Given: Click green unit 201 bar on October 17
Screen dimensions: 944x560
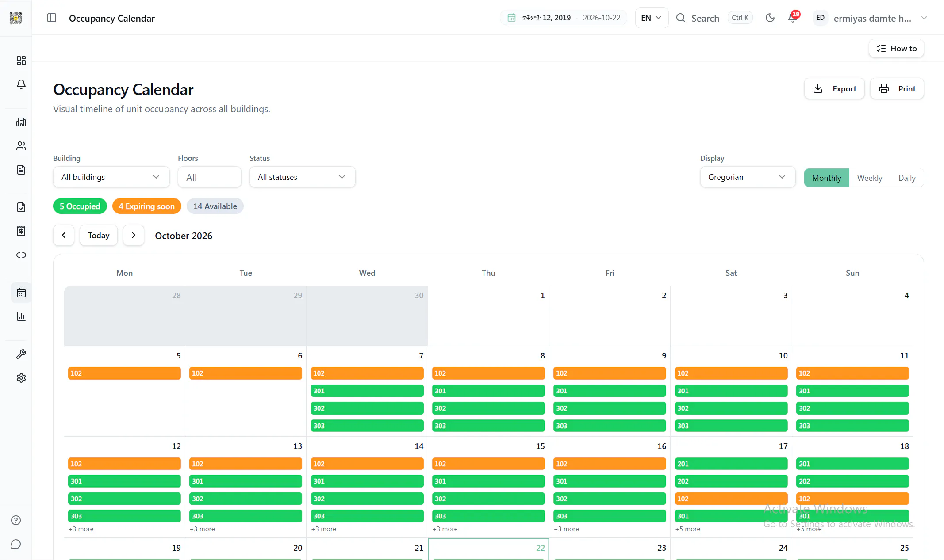Looking at the screenshot, I should tap(731, 464).
